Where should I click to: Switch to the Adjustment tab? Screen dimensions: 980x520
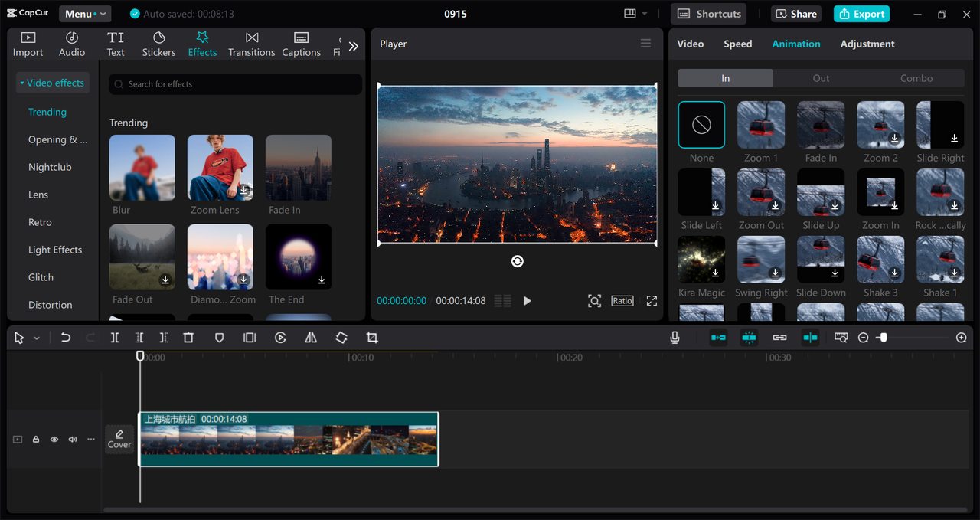[x=867, y=44]
